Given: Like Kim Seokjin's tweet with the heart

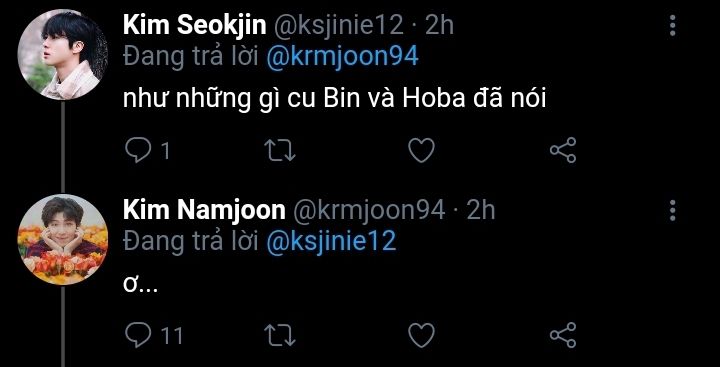Looking at the screenshot, I should click(422, 150).
